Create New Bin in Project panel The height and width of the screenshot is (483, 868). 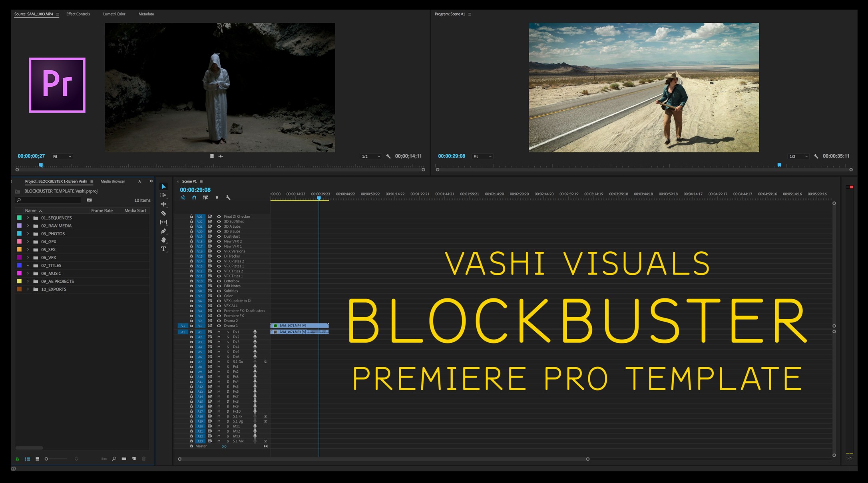(124, 459)
